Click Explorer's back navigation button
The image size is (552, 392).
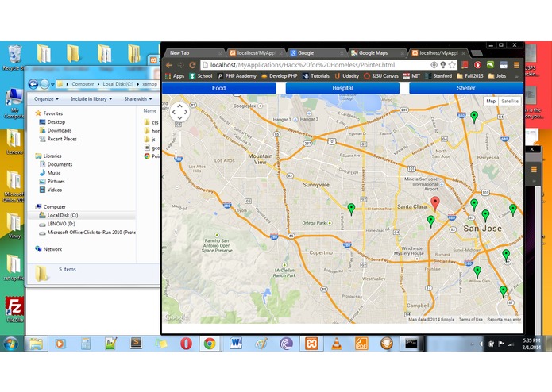[x=33, y=84]
